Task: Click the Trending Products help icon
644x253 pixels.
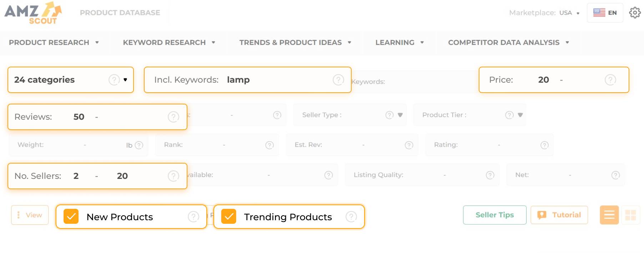Action: 351,217
